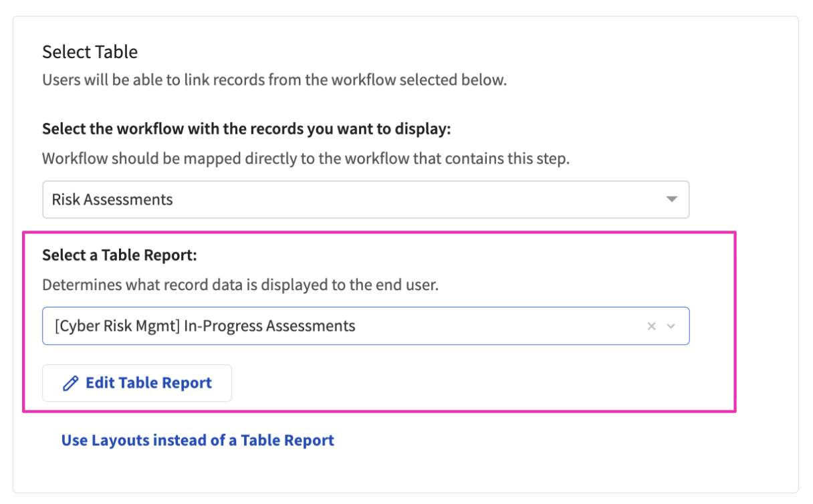Click Use Layouts instead of a Table Report
813x504 pixels.
(x=197, y=440)
